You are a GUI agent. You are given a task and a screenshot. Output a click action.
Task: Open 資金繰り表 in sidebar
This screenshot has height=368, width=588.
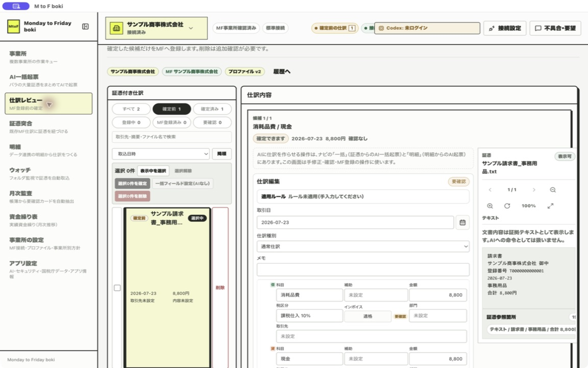pos(48,220)
